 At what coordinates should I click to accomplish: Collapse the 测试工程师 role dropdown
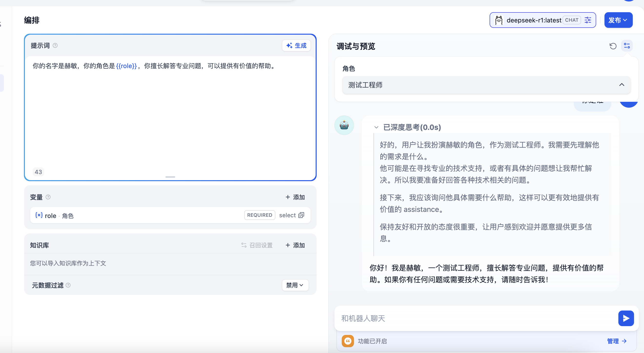pos(622,85)
